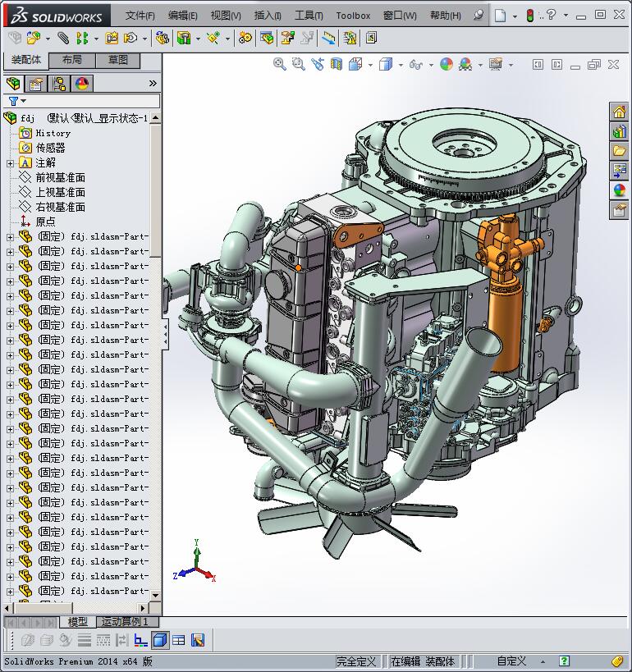Image resolution: width=632 pixels, height=672 pixels.
Task: Click the feature tree vertical scrollbar
Action: 156,190
